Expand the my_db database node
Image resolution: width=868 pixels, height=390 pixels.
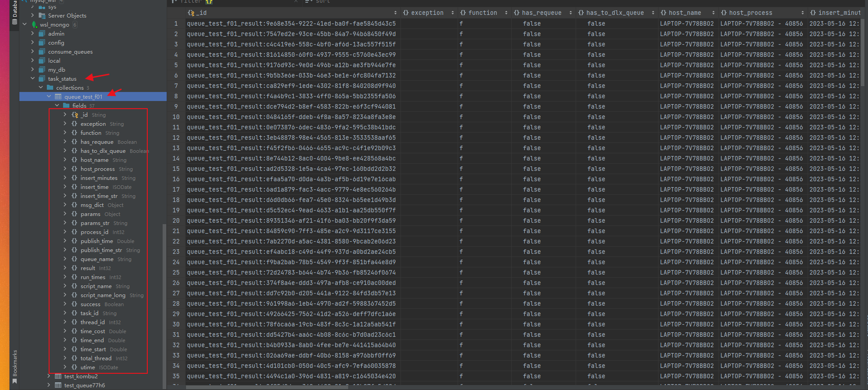tap(32, 69)
